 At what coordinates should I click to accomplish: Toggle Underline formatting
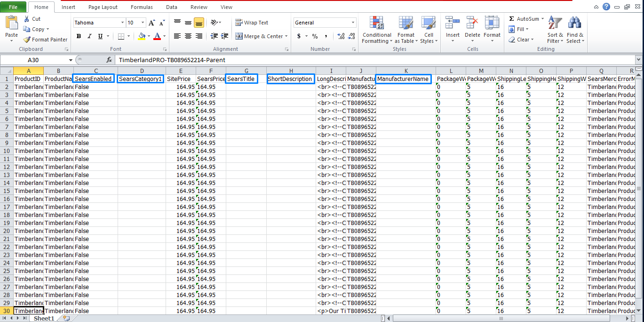click(100, 36)
